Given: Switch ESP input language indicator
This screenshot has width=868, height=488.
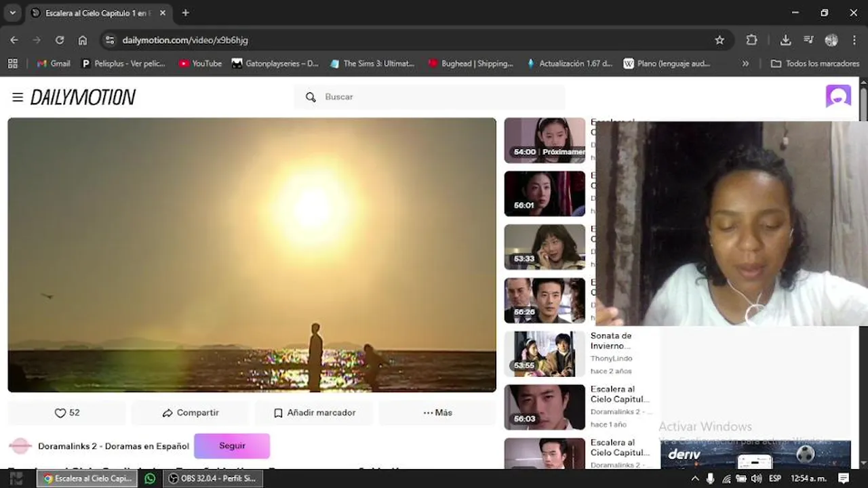Looking at the screenshot, I should 775,479.
